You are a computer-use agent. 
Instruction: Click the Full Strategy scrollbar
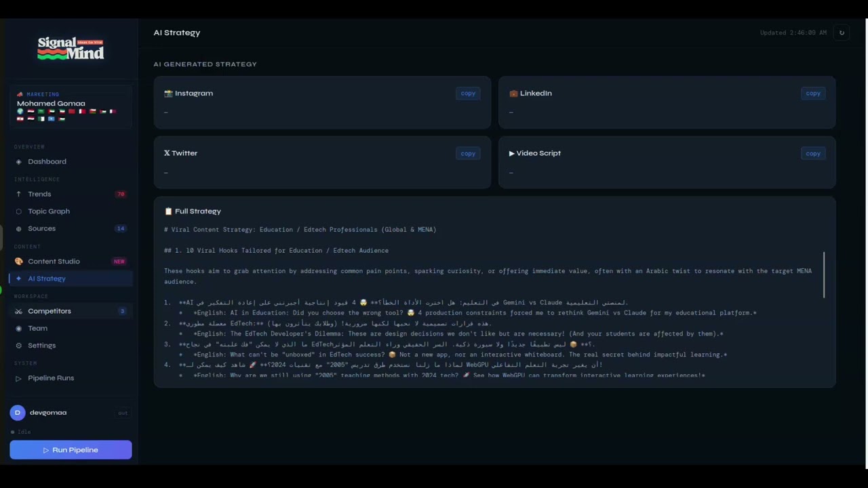(825, 274)
